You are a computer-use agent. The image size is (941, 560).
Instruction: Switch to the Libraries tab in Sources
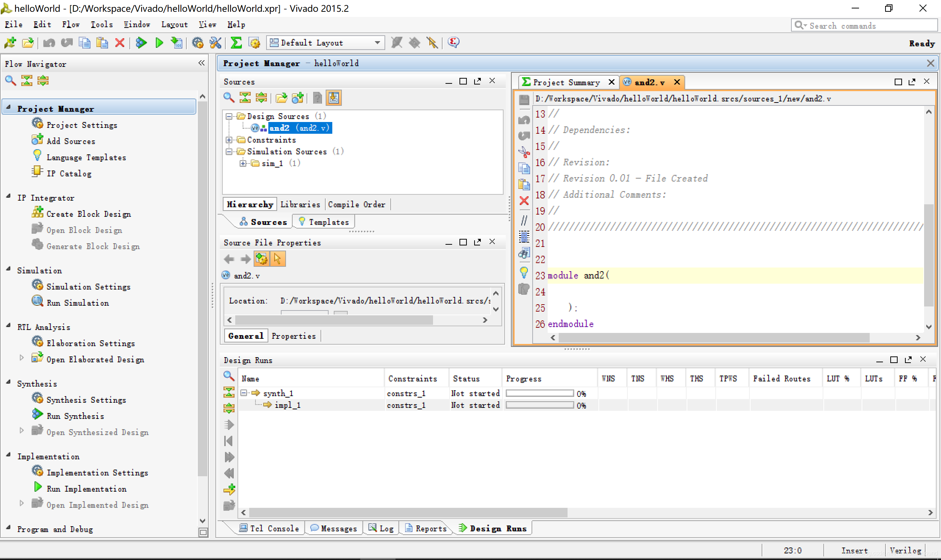299,204
